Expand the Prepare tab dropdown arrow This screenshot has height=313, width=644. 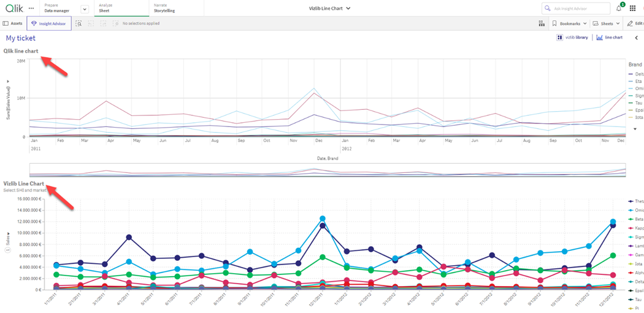click(85, 9)
